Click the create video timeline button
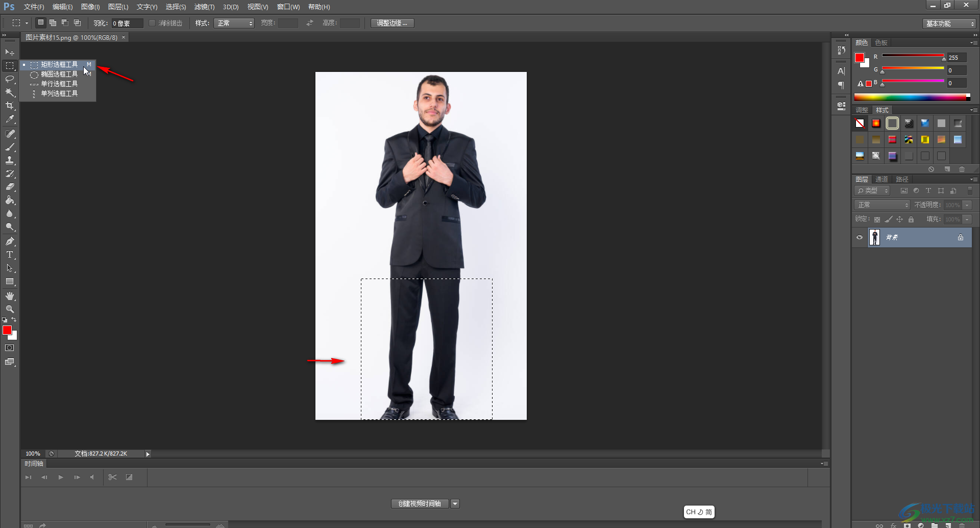 tap(420, 504)
